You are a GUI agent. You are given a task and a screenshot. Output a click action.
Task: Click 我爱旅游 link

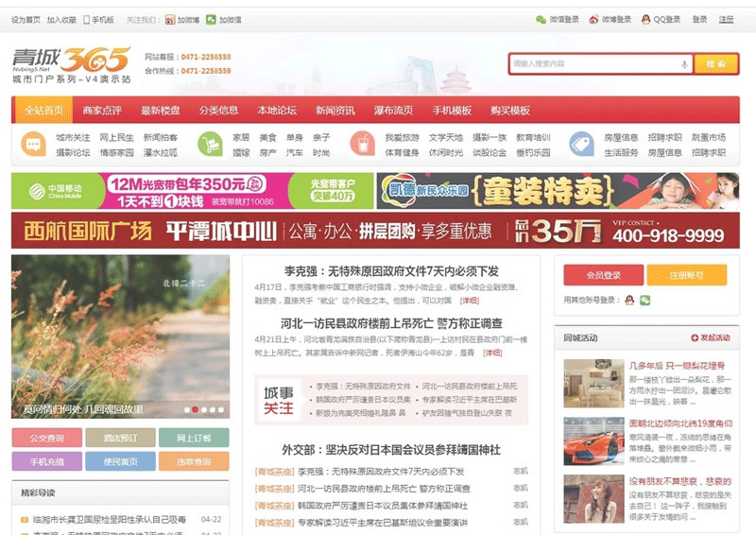tap(403, 137)
